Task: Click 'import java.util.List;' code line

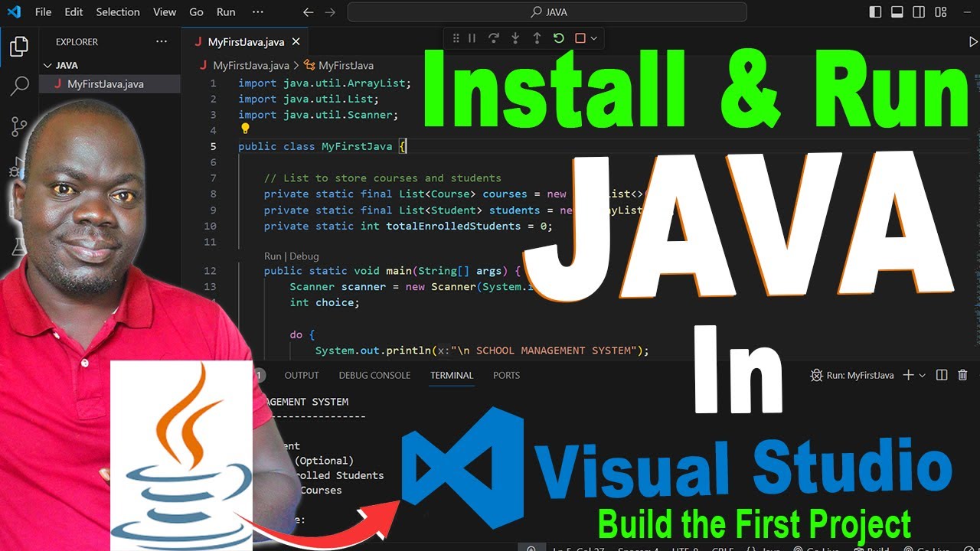Action: click(x=309, y=99)
